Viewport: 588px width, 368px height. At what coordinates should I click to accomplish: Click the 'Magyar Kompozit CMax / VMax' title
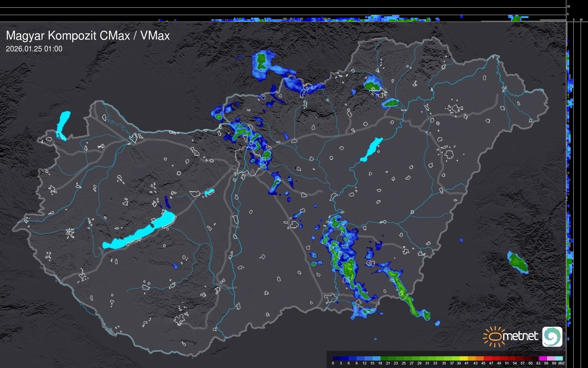click(x=88, y=36)
